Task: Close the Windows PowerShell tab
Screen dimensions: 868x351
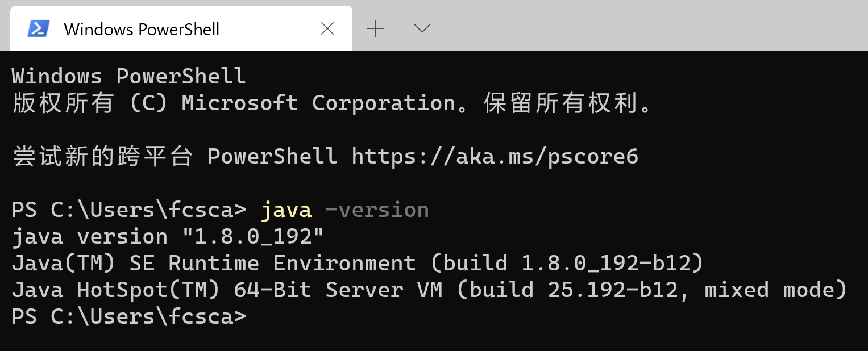Action: click(x=327, y=29)
